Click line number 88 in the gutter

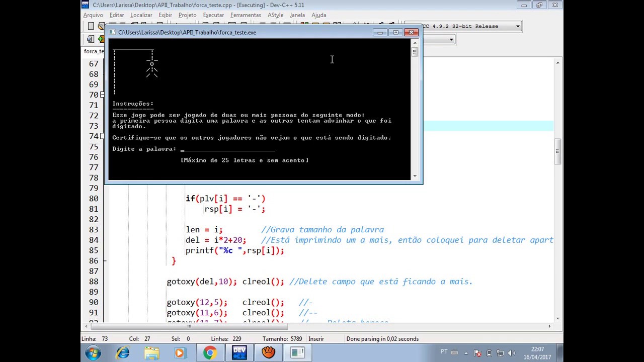click(x=94, y=282)
